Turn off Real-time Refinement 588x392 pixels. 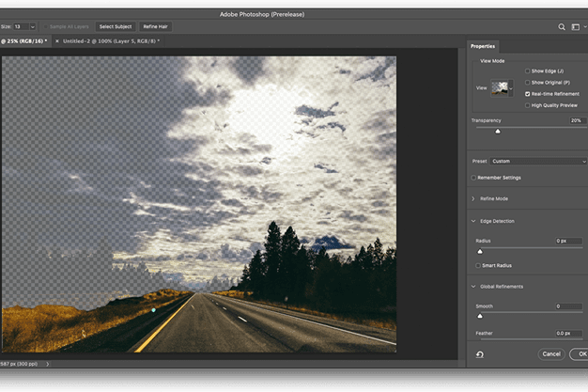(x=528, y=94)
